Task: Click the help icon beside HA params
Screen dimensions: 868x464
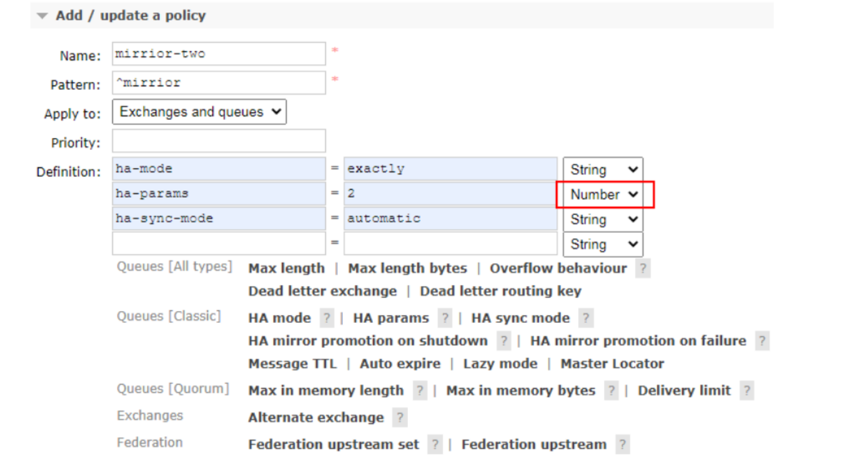Action: [444, 319]
